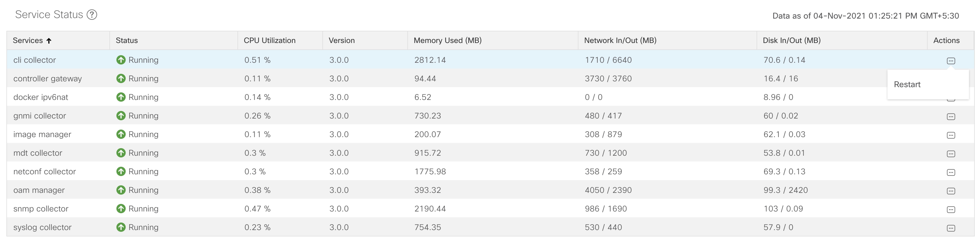
Task: Sort the table by the Status column
Action: pos(126,41)
